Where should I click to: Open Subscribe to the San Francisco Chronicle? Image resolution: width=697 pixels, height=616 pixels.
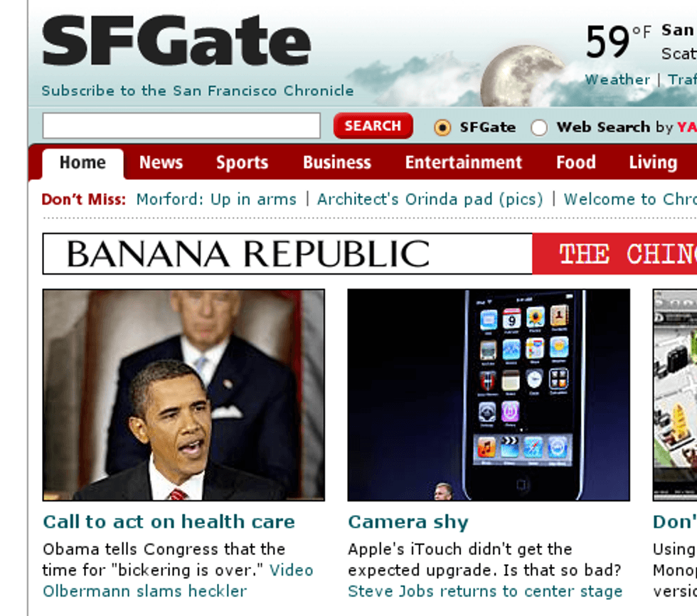click(198, 90)
